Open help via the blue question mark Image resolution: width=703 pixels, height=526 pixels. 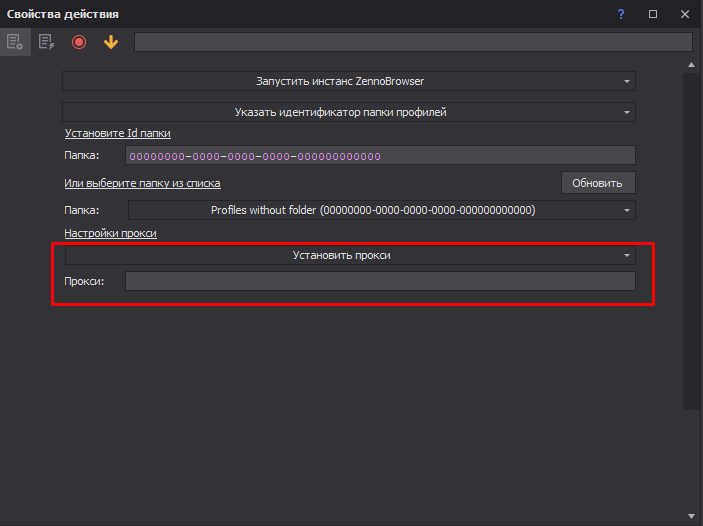tap(621, 14)
